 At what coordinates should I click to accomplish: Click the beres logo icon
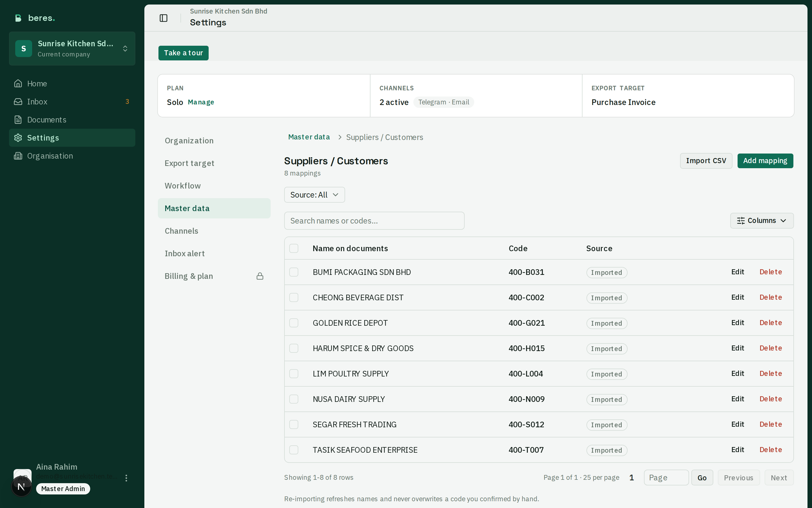(18, 18)
